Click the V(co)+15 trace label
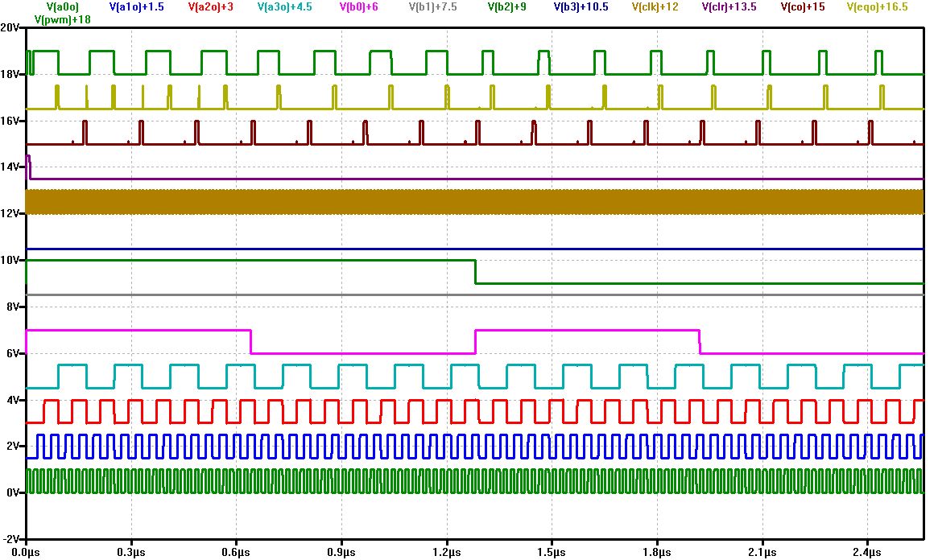 coord(804,7)
